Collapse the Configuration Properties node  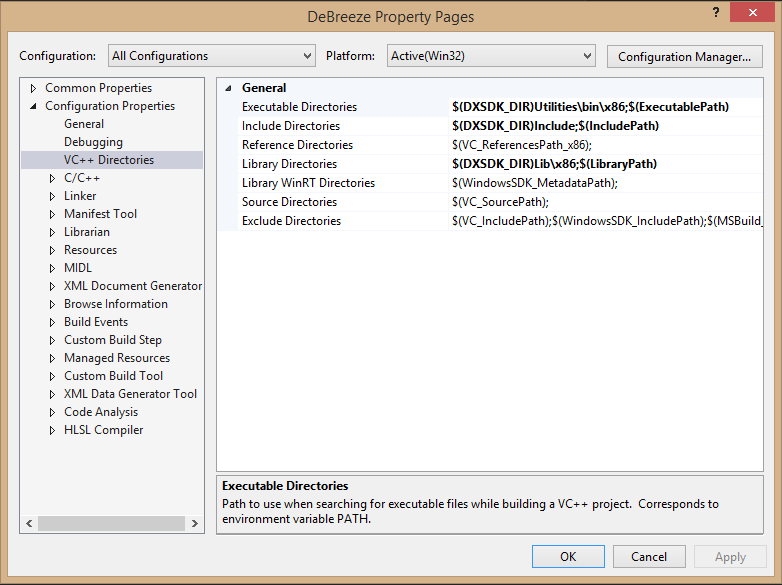34,106
